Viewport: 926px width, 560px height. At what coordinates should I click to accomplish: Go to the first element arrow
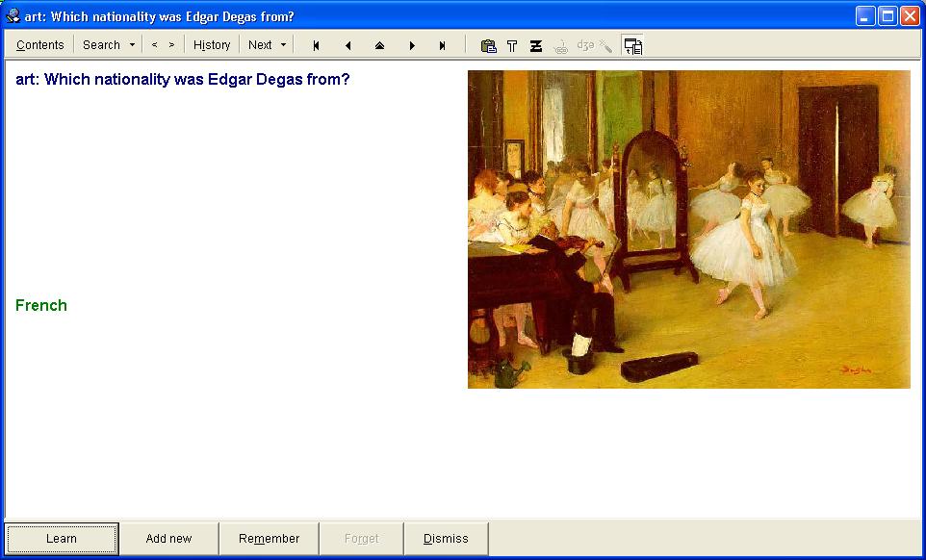click(316, 45)
